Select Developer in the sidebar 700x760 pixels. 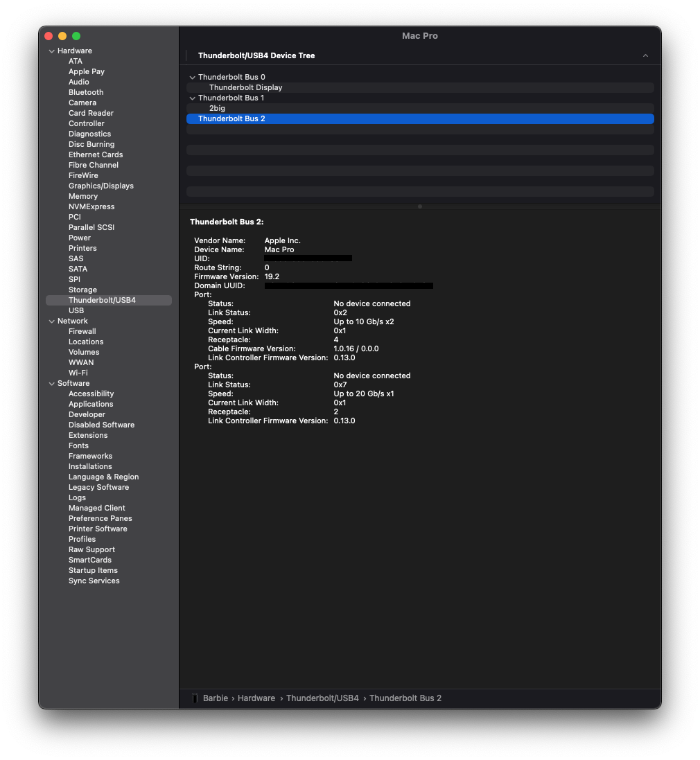coord(87,415)
